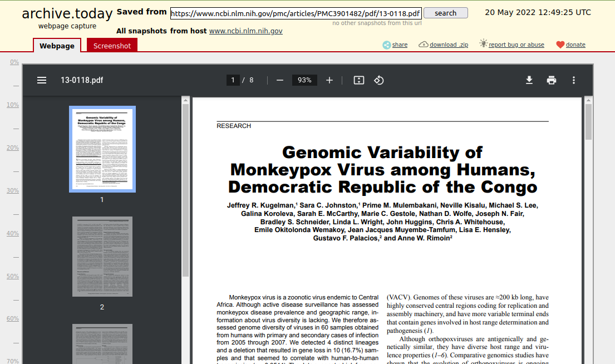615x364 pixels.
Task: Click 'no other snapshots from this url' text
Action: pos(377,23)
